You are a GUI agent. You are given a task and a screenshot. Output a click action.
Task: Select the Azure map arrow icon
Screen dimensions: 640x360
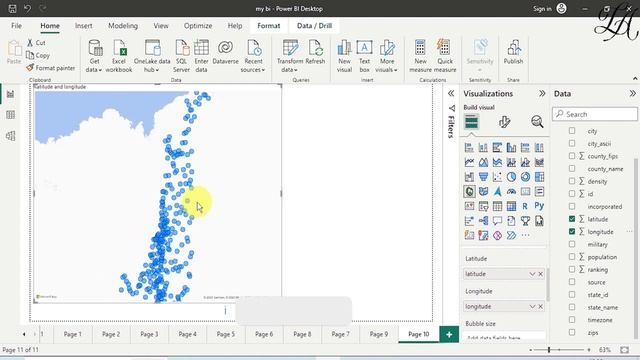point(497,191)
